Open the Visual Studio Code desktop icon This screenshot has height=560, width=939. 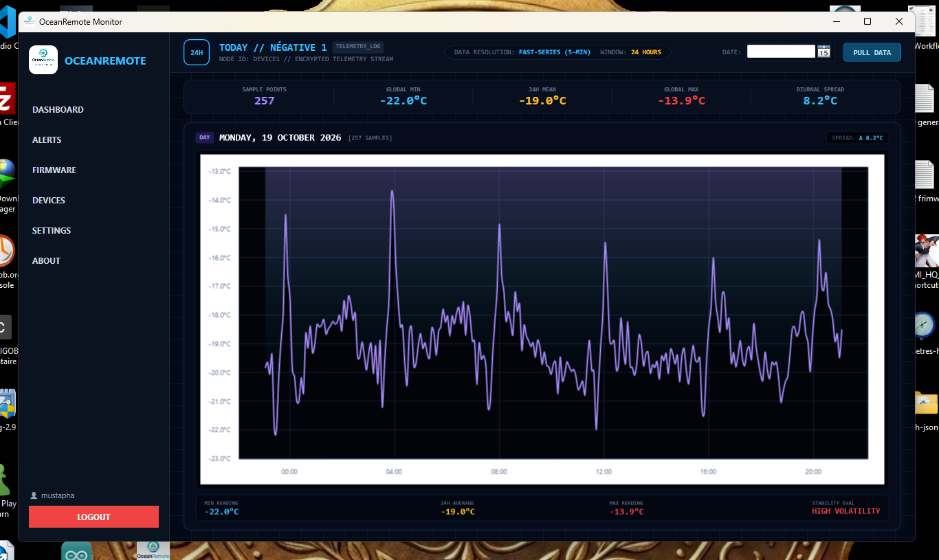[7, 22]
